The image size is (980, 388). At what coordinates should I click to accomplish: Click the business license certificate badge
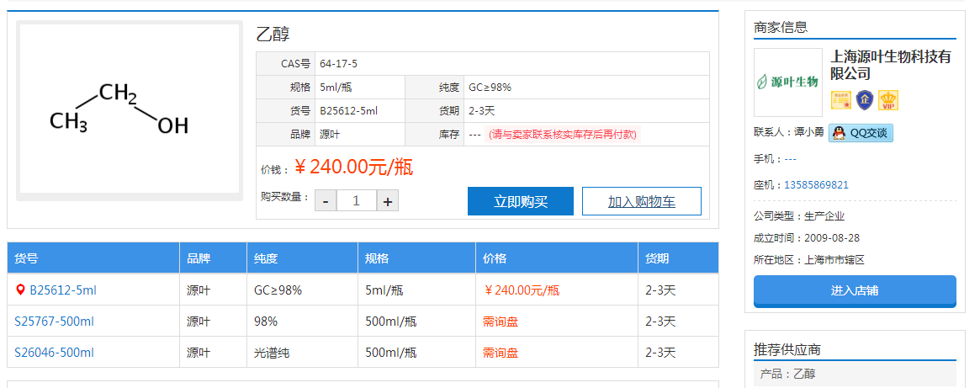coord(841,100)
